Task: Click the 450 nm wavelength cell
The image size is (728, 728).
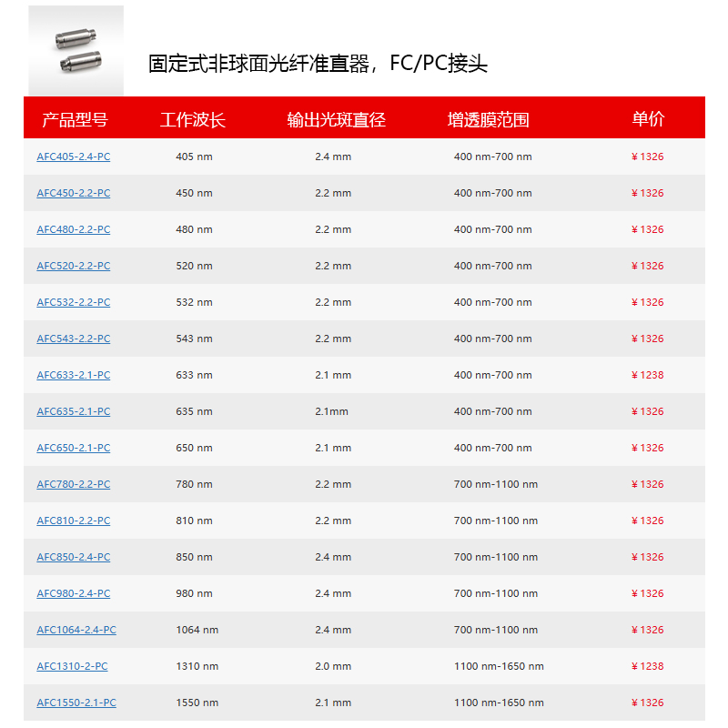Action: click(x=194, y=193)
